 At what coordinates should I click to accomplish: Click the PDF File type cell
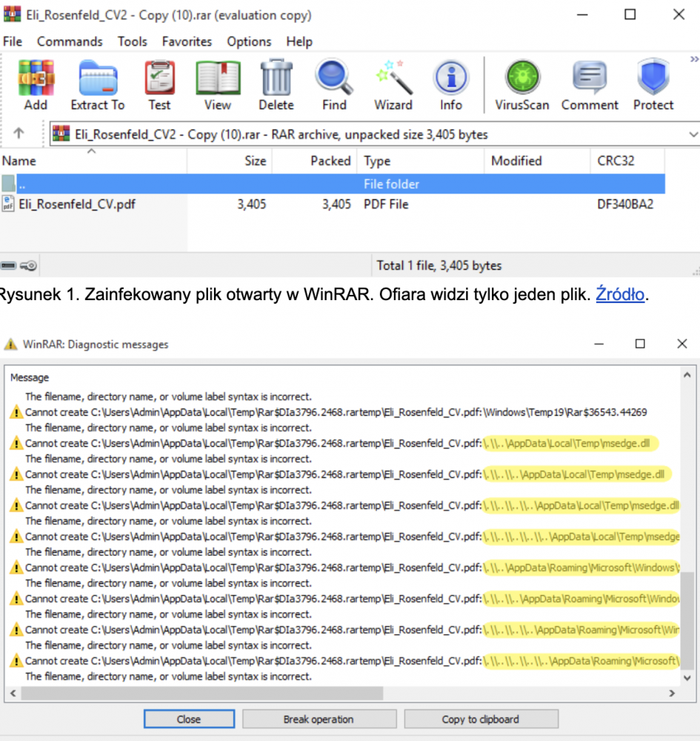pyautogui.click(x=386, y=205)
